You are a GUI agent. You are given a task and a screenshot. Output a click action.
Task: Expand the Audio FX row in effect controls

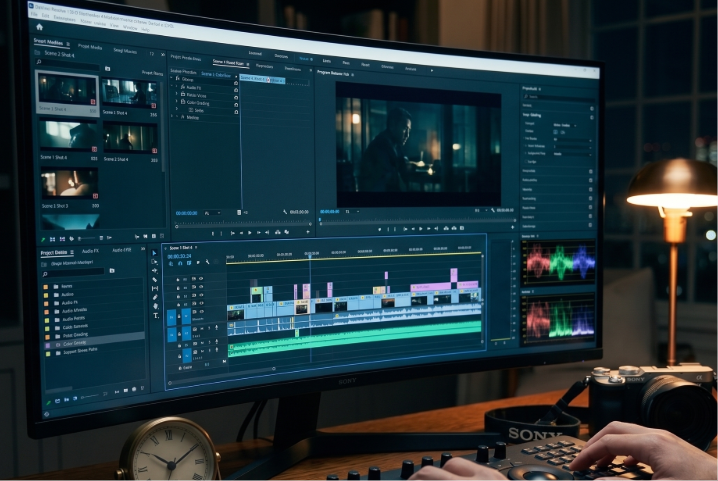point(177,87)
